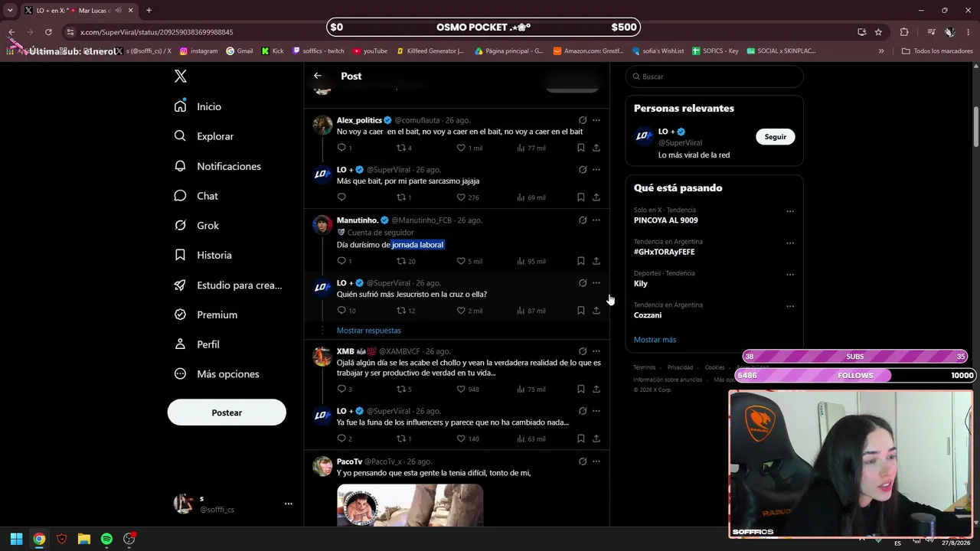Image resolution: width=980 pixels, height=551 pixels.
Task: Open Alex_politics profile avatar
Action: tap(322, 125)
